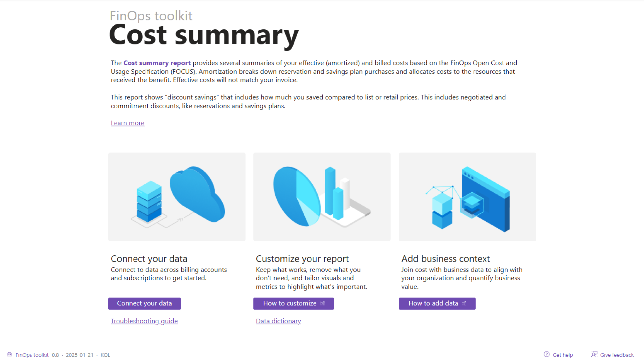644x361 pixels.
Task: Click the Connect your data heading
Action: coord(149,259)
